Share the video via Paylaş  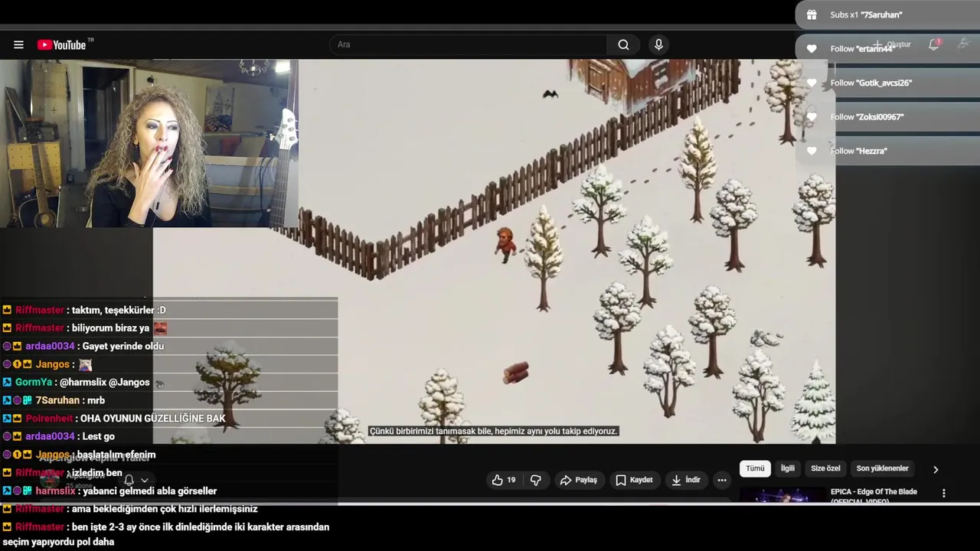click(x=579, y=480)
